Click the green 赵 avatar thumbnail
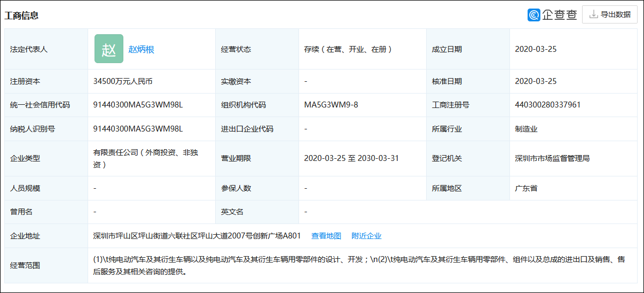 (x=109, y=49)
